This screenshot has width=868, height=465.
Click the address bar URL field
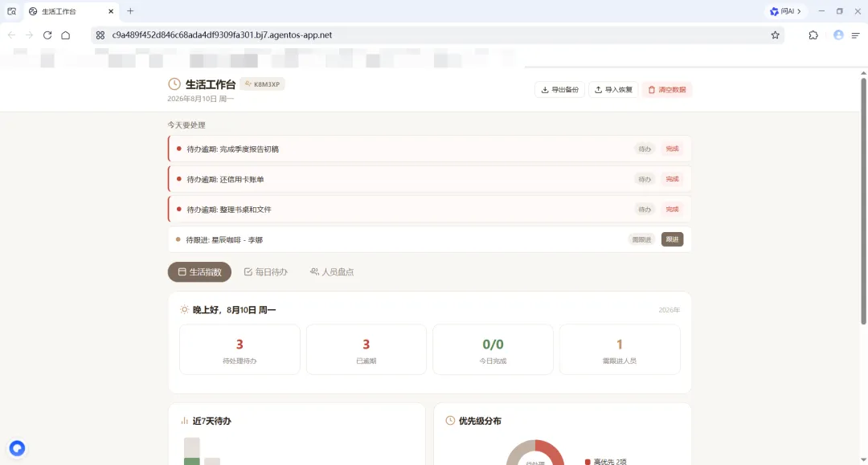coord(437,35)
